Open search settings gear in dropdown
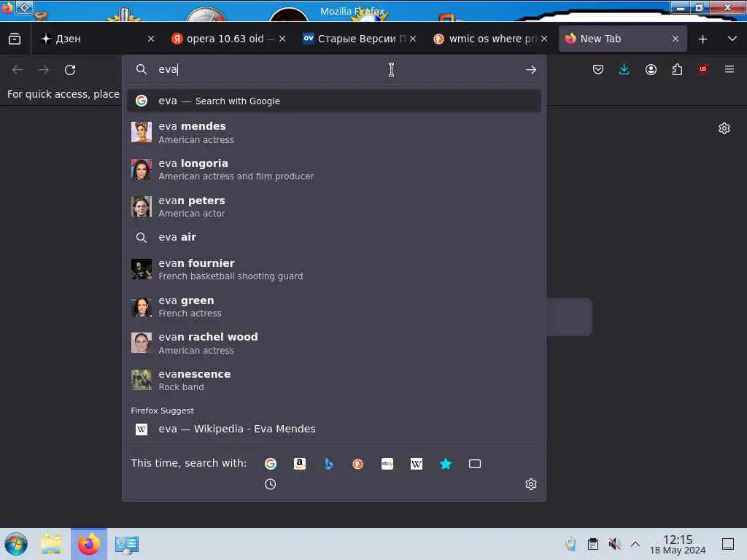The height and width of the screenshot is (560, 747). (x=531, y=484)
